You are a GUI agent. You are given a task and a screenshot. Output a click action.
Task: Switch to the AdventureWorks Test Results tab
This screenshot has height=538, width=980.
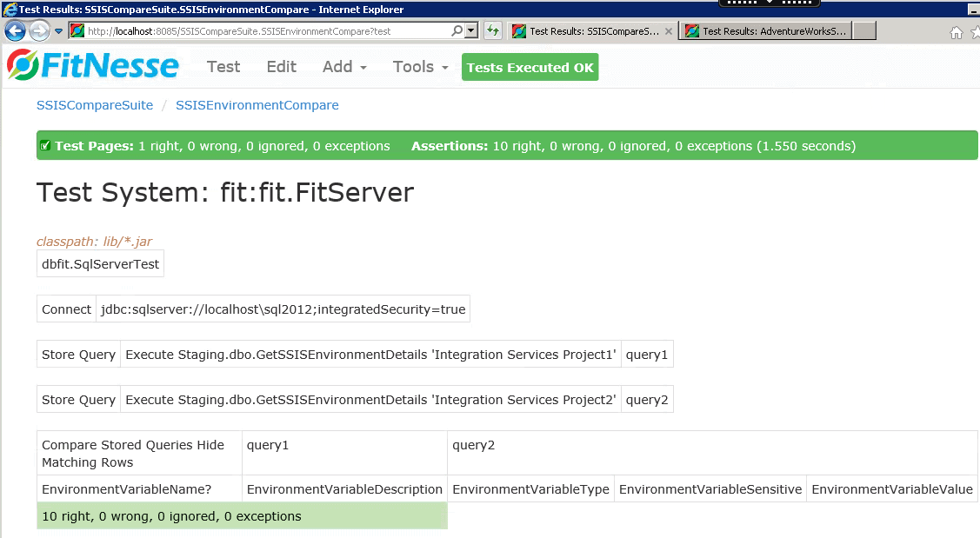coord(766,31)
